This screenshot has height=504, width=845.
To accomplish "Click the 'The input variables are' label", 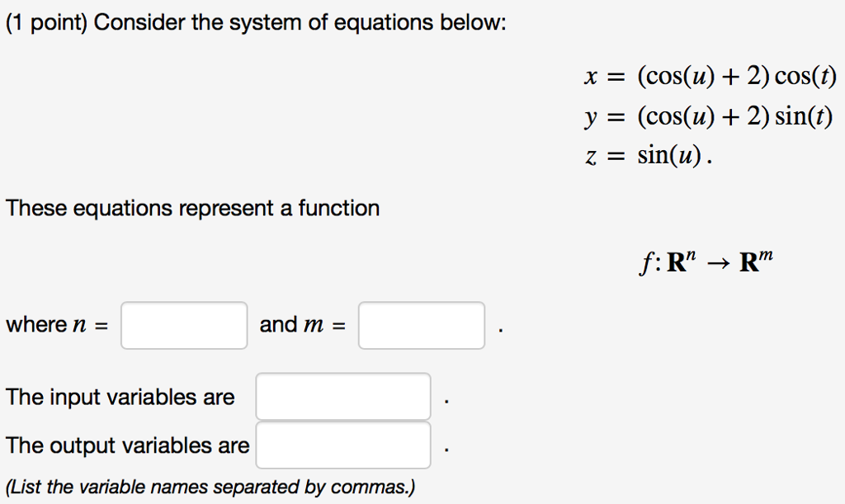I will tap(120, 397).
